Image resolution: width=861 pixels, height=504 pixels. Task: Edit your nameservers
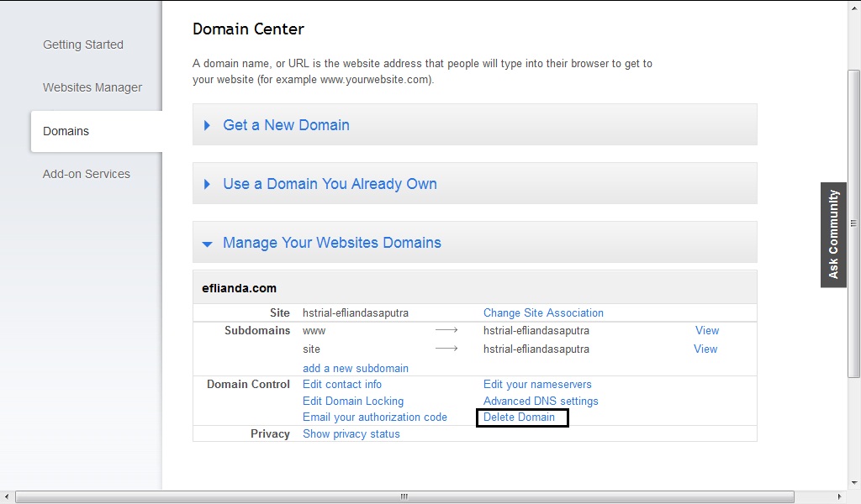(x=537, y=384)
